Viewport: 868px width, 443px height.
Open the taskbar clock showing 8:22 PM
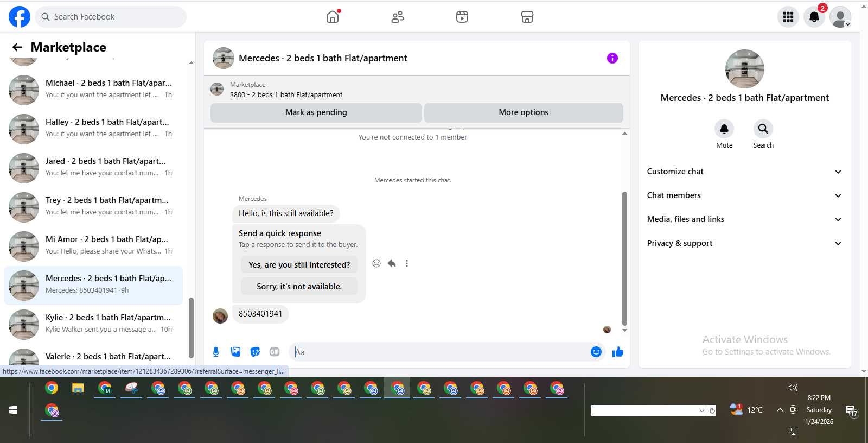coord(819,410)
